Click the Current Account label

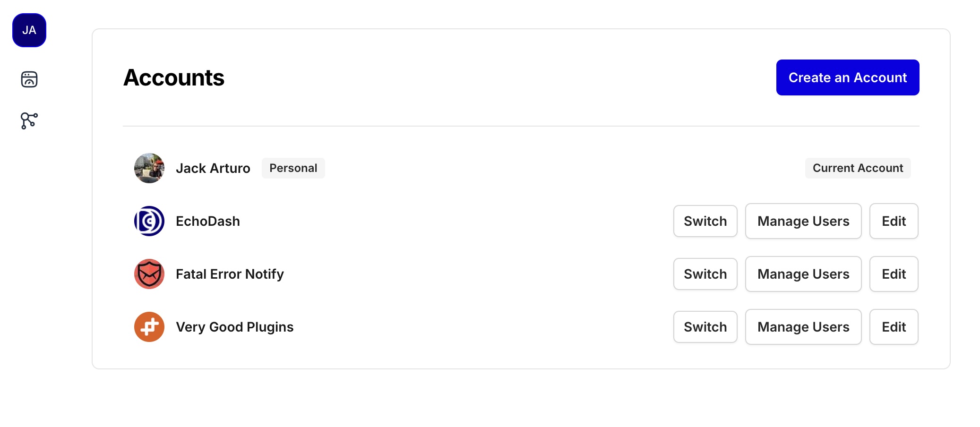click(858, 168)
